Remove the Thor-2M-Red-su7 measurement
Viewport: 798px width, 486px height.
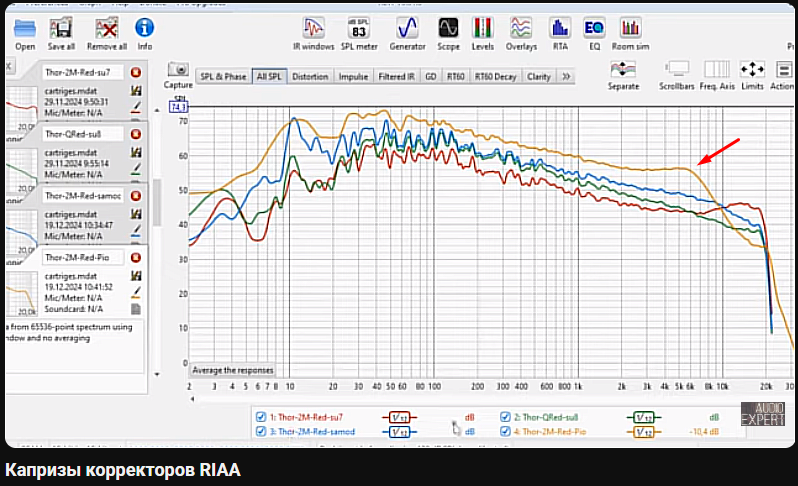(135, 72)
